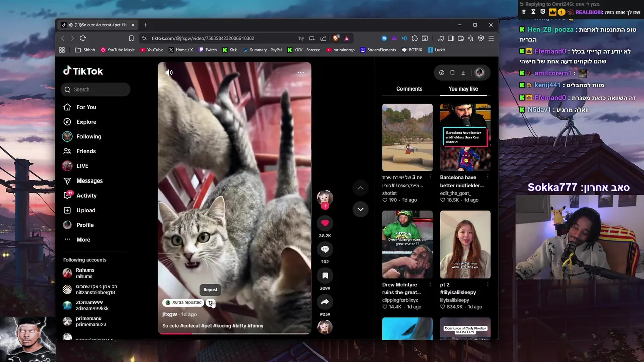Open the TikTok logo home link
Viewport: 644px width, 362px height.
point(83,71)
